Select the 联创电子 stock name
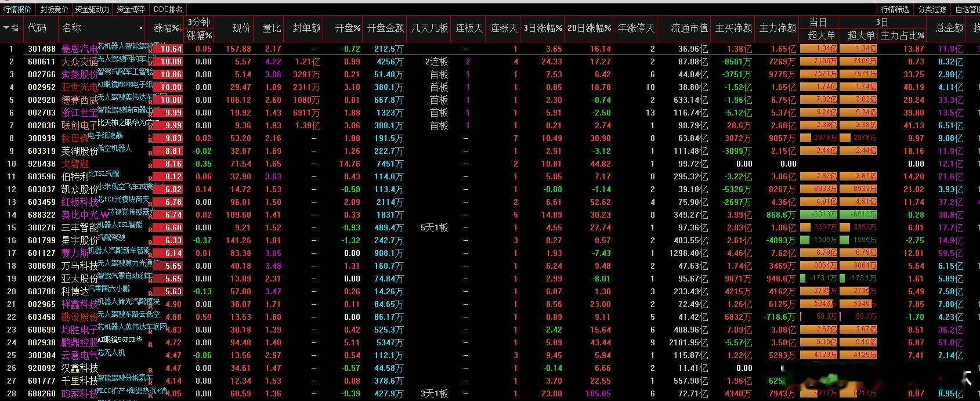 tap(80, 125)
